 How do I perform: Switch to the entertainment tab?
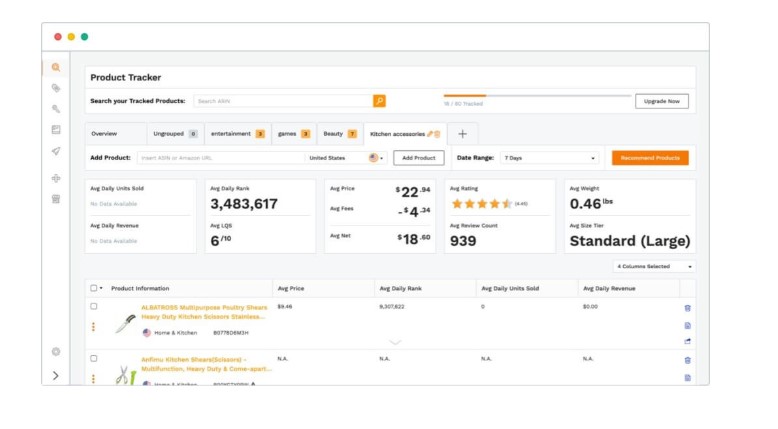click(238, 134)
